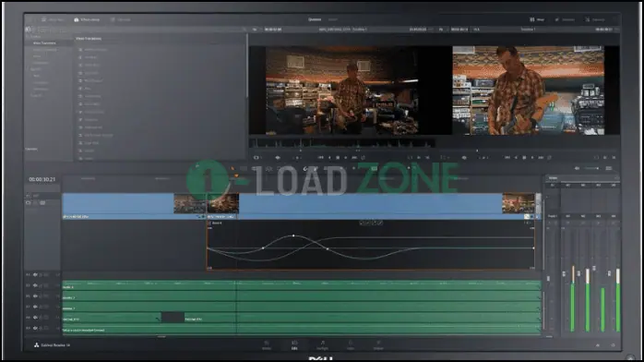Play the timeline viewer
Image resolution: width=644 pixels, height=362 pixels.
pyautogui.click(x=532, y=157)
